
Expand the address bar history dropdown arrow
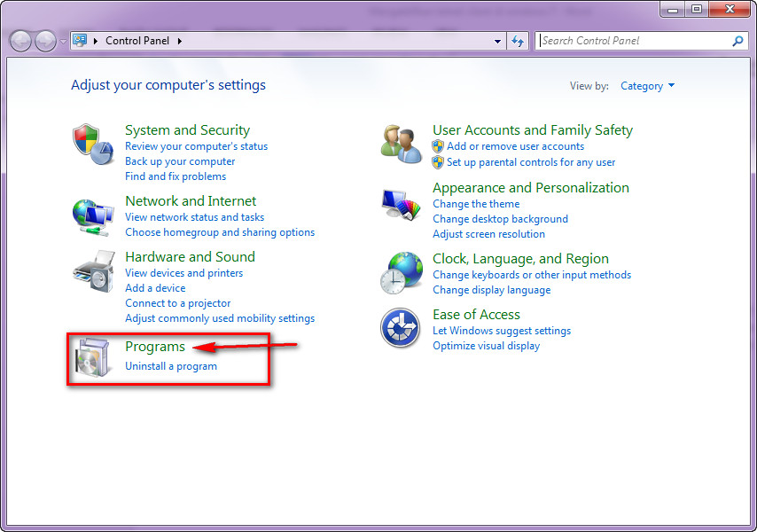[497, 41]
